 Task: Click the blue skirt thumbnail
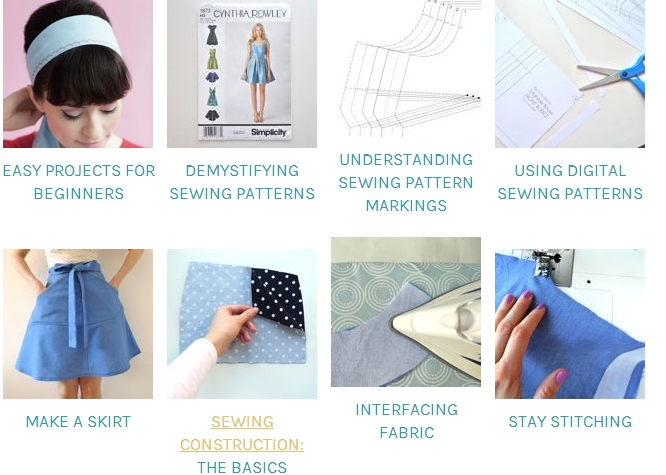pos(78,324)
